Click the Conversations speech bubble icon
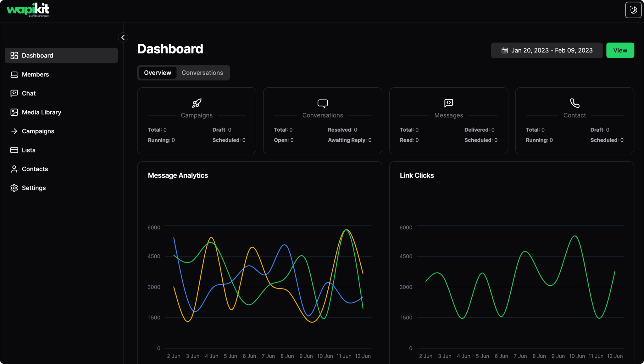The height and width of the screenshot is (364, 644). coord(323,103)
